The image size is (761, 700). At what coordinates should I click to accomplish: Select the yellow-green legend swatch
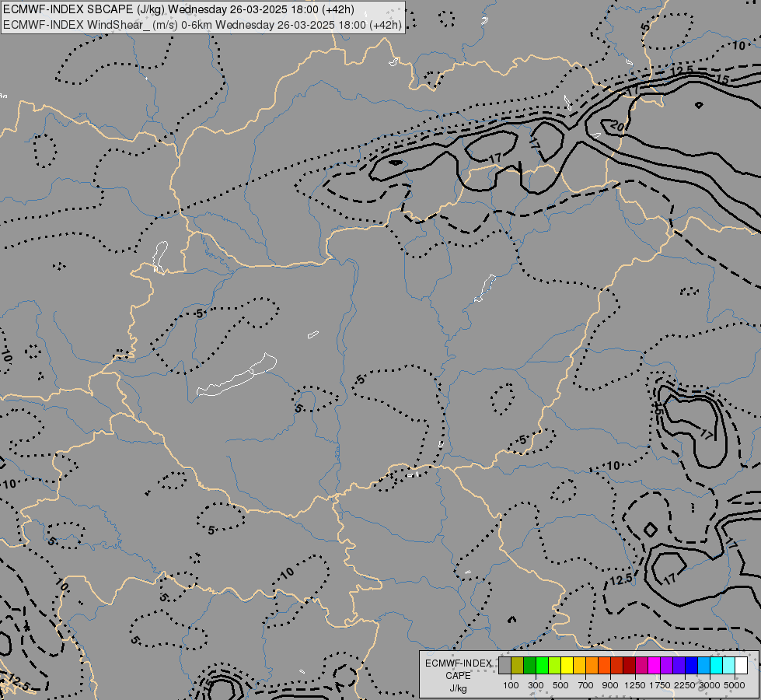pyautogui.click(x=555, y=666)
